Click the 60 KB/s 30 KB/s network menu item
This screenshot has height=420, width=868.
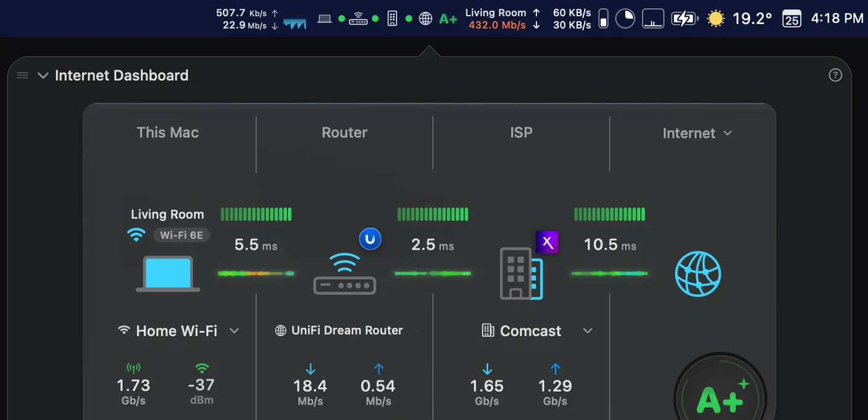click(572, 19)
